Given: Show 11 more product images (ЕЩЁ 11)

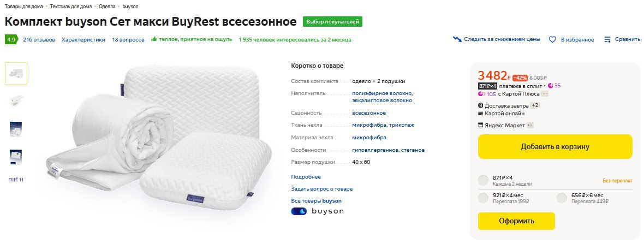Looking at the screenshot, I should point(16,180).
